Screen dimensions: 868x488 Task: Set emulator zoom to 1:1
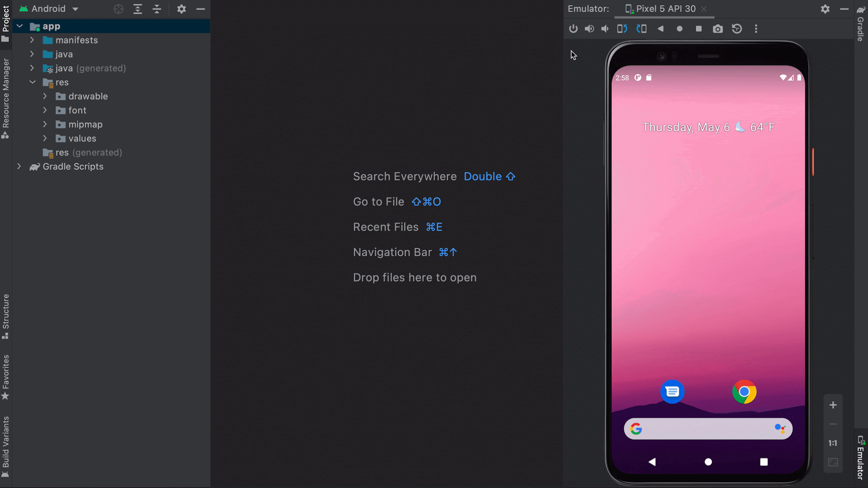pyautogui.click(x=833, y=443)
